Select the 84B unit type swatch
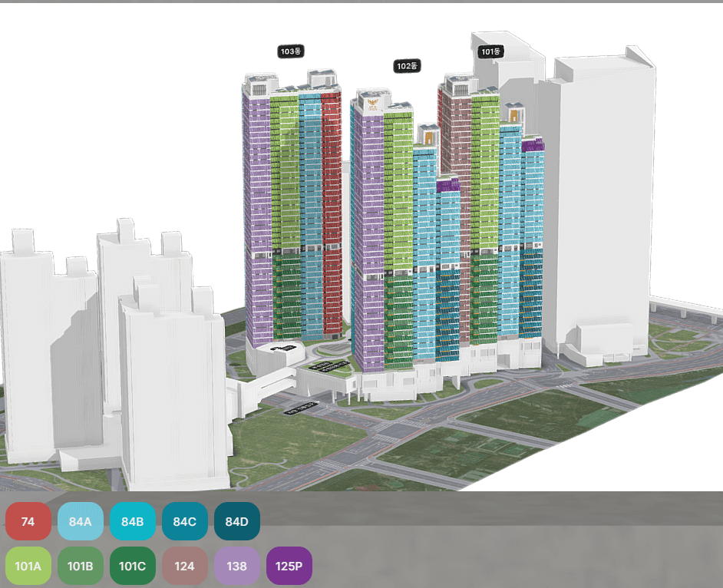The image size is (723, 588). click(132, 521)
